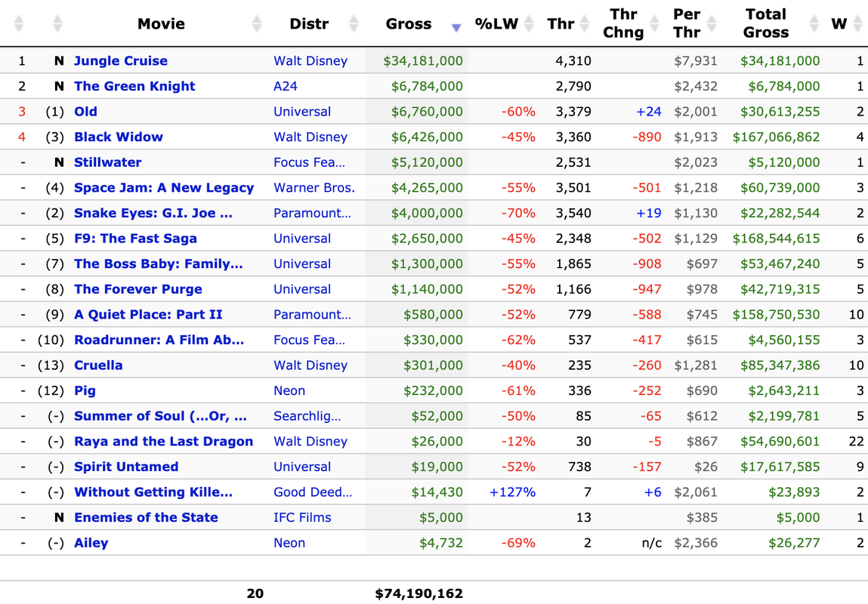868x604 pixels.
Task: Open The Boss Baby: Family link
Action: [159, 264]
